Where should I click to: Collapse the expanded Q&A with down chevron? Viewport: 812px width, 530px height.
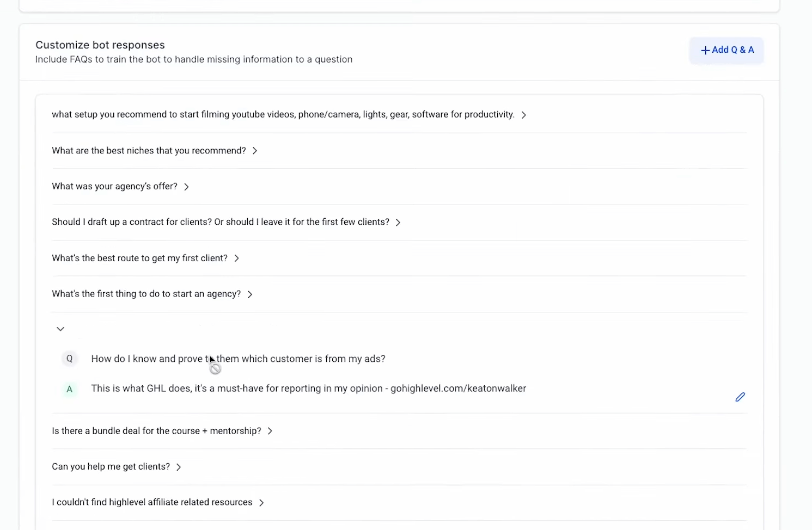click(x=60, y=329)
